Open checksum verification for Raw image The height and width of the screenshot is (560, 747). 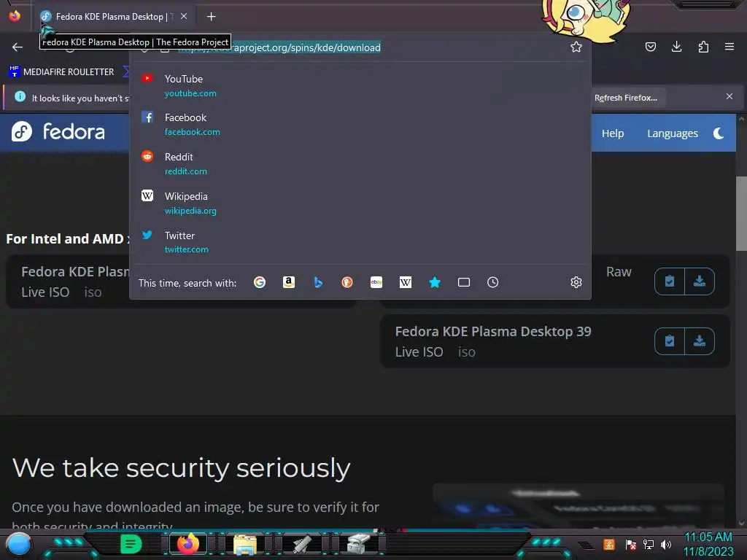670,281
